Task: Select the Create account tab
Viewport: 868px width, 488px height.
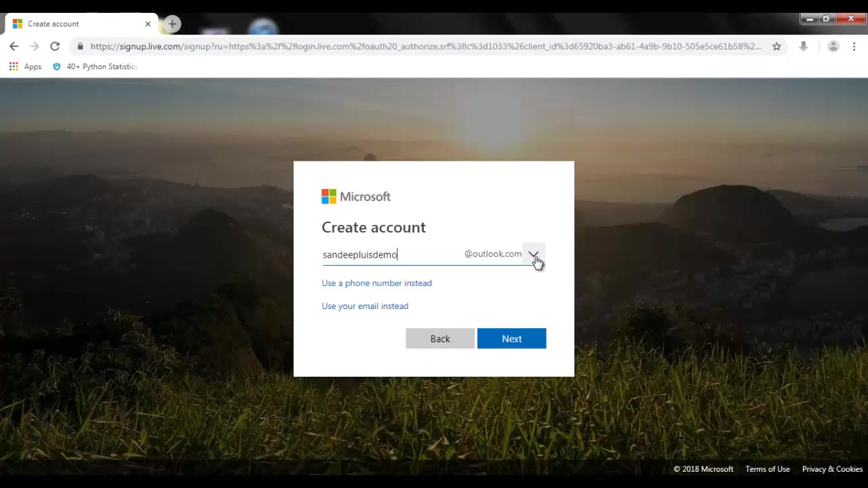Action: click(x=81, y=24)
